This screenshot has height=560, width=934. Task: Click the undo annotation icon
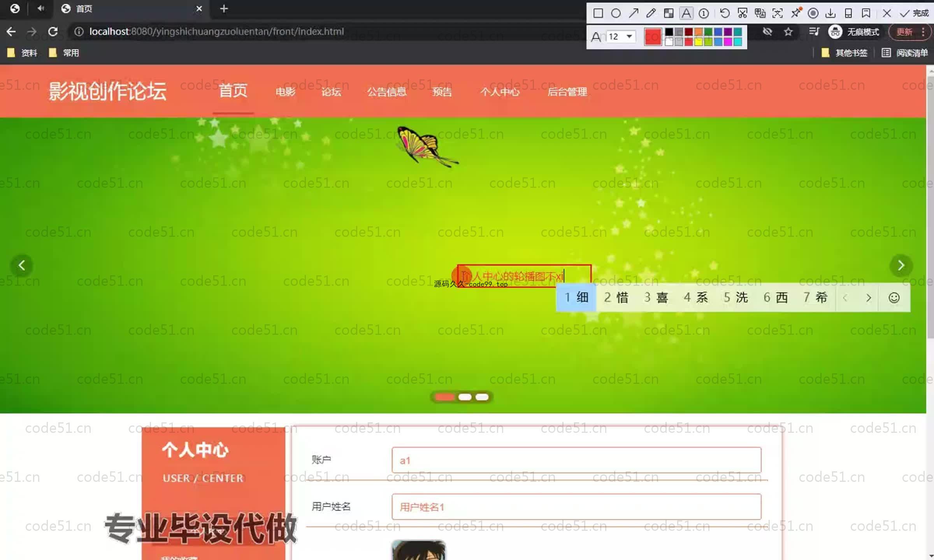[x=724, y=14]
